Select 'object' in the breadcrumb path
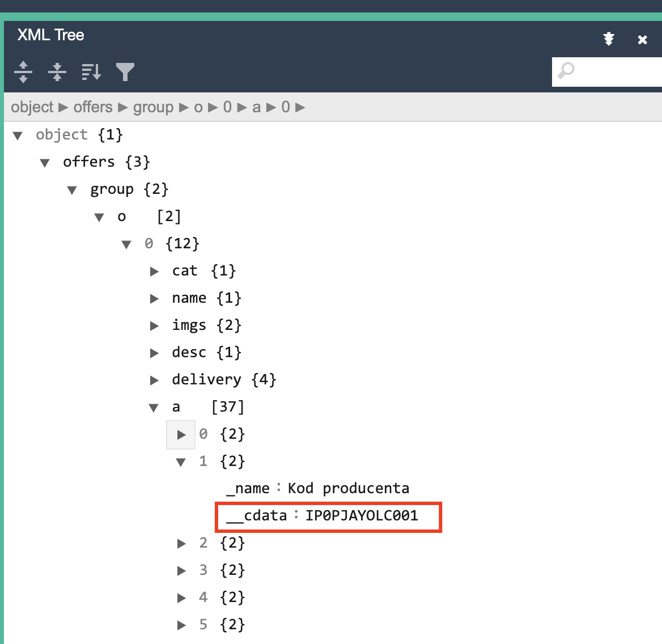 click(x=32, y=107)
